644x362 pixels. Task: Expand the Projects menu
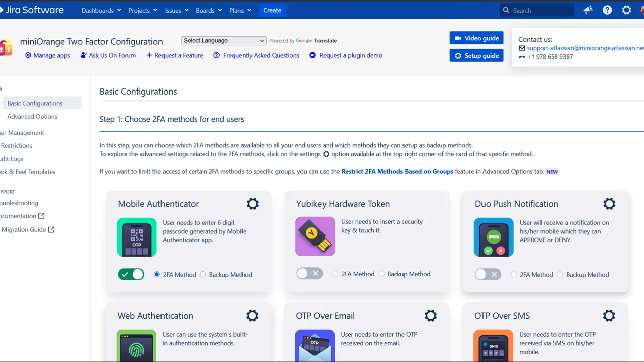[143, 10]
